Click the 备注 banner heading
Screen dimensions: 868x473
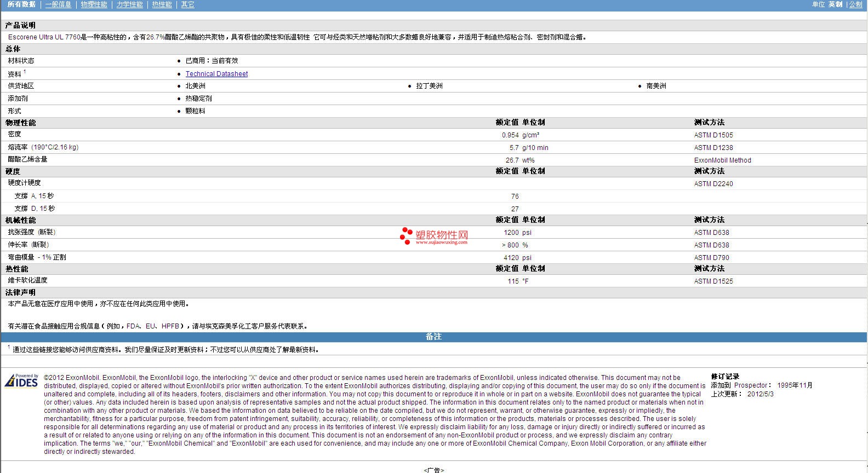(x=433, y=337)
